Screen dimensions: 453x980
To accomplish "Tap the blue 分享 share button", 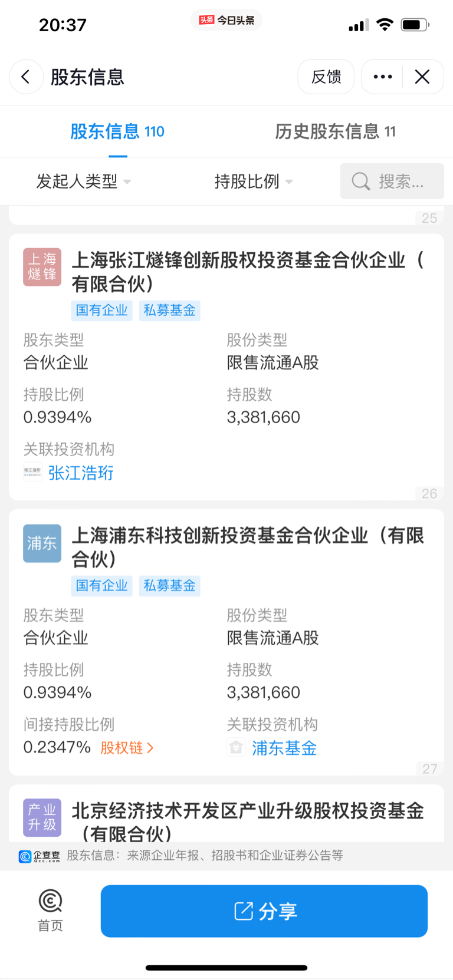I will [x=264, y=911].
